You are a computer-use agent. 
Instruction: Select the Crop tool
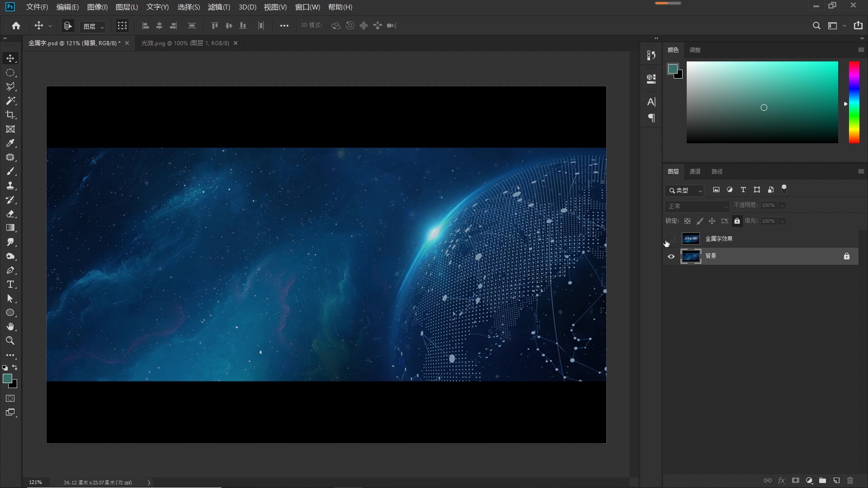click(x=10, y=115)
